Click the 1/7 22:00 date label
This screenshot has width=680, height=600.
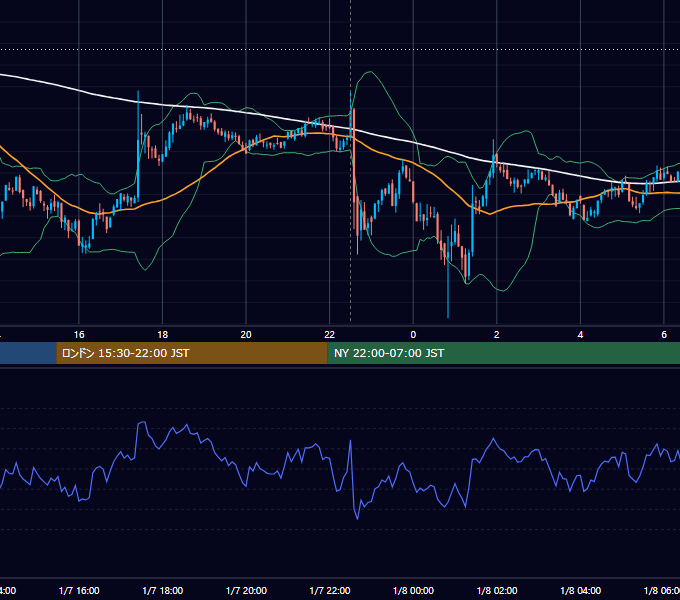click(330, 591)
